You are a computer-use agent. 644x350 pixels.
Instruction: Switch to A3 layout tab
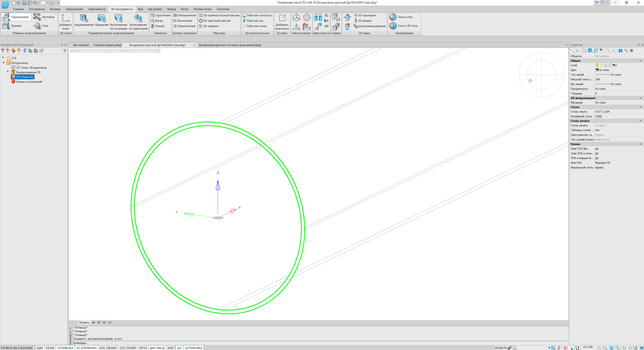pos(99,322)
